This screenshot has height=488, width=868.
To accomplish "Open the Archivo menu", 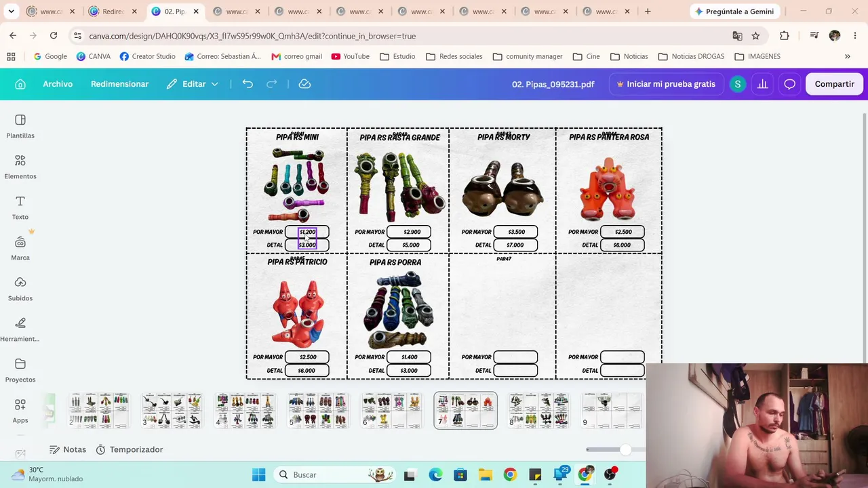I will tap(58, 84).
